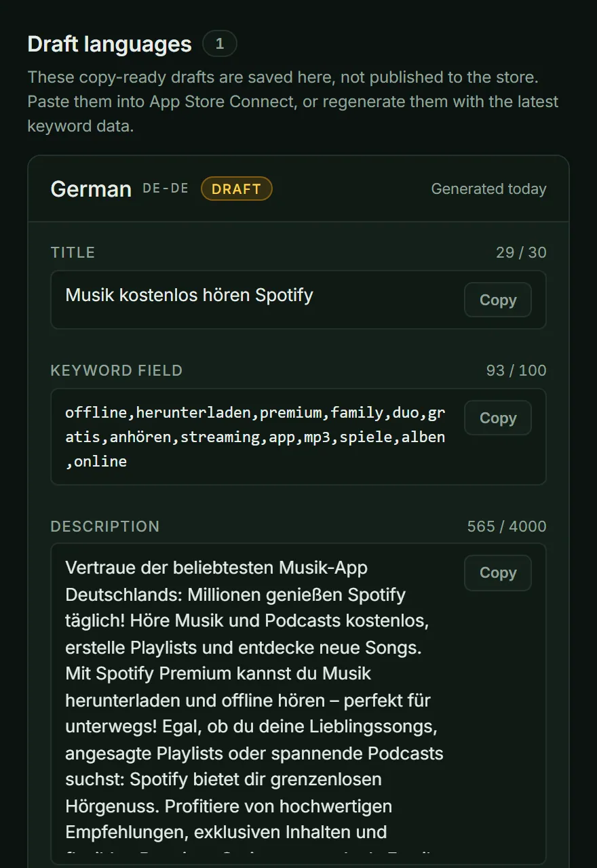This screenshot has width=597, height=868.
Task: Click the title field 'Musik kostenlos hören Spotify'
Action: tap(298, 300)
